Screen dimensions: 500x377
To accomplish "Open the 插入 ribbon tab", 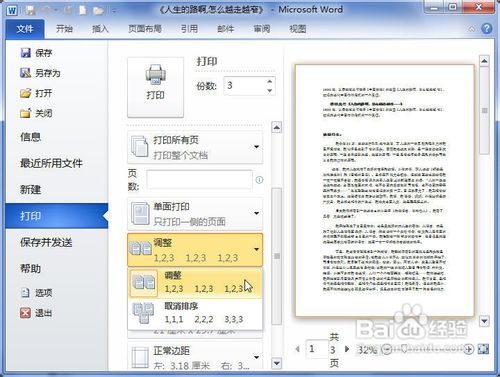I will point(100,29).
